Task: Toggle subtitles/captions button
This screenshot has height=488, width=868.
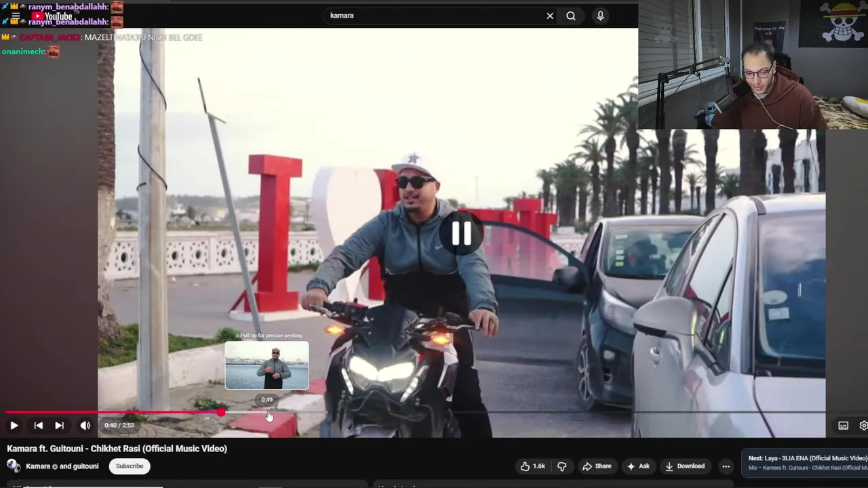Action: (x=843, y=426)
